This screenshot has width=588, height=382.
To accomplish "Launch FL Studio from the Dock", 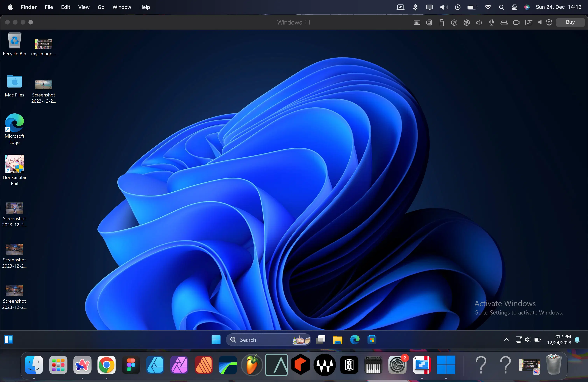I will (x=252, y=365).
